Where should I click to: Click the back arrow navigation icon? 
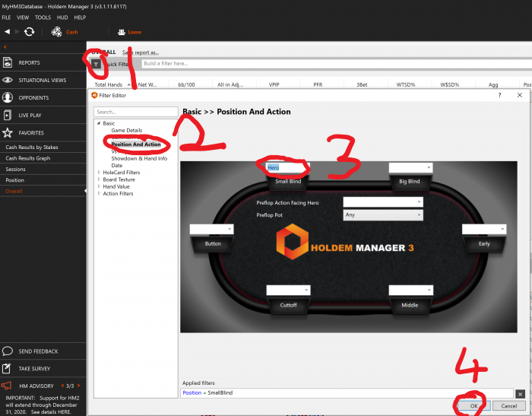[x=7, y=32]
